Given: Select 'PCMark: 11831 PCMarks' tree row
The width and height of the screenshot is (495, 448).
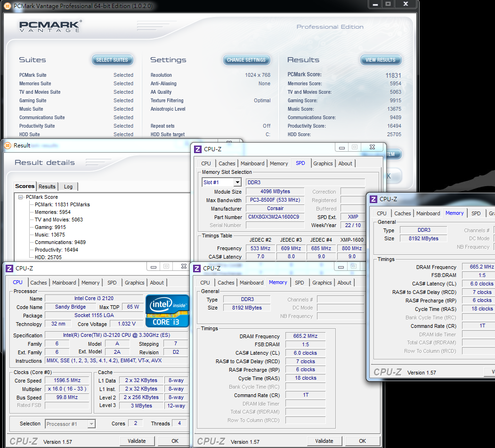Looking at the screenshot, I should click(x=62, y=204).
